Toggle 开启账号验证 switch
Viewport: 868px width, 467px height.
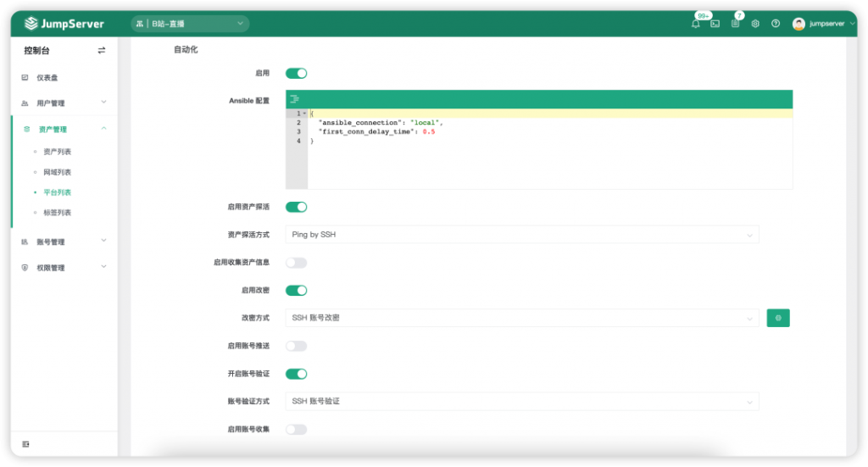point(296,374)
